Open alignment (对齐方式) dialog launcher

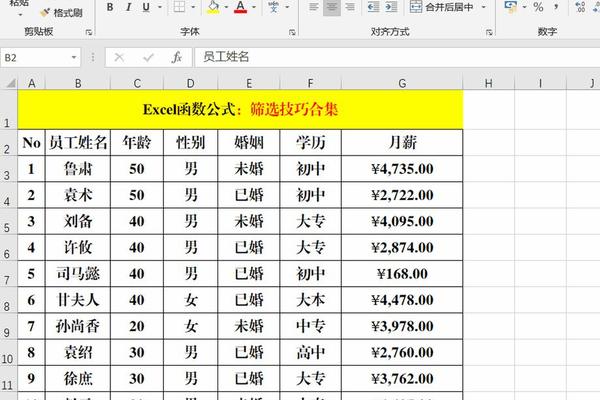click(489, 33)
